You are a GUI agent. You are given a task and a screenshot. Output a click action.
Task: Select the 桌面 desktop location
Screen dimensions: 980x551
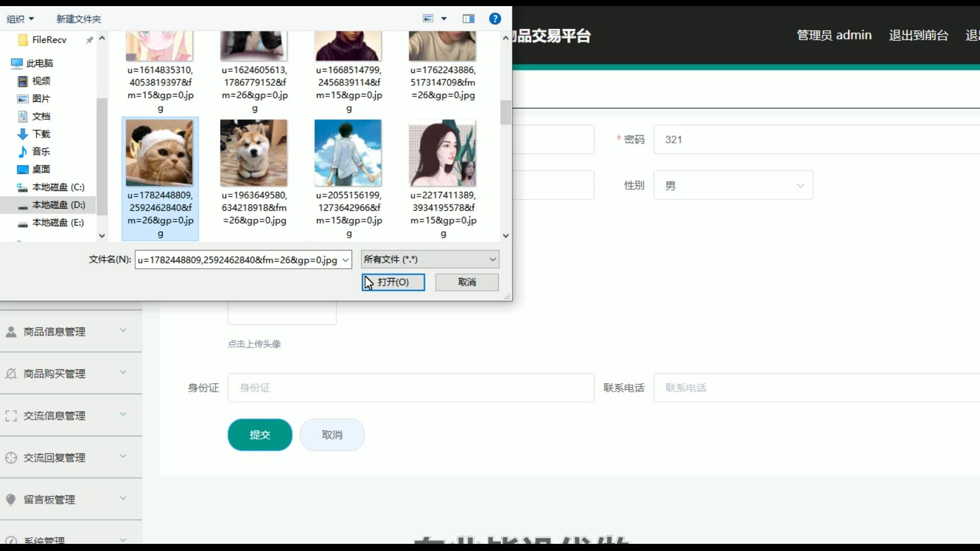pos(41,169)
